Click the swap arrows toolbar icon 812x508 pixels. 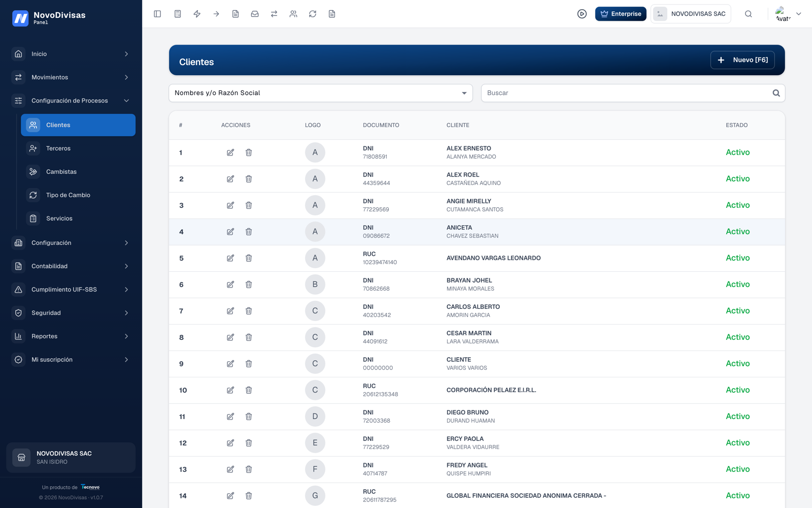[274, 14]
